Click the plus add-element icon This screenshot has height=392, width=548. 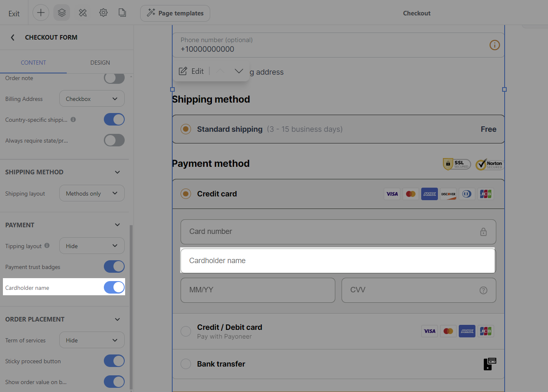41,13
